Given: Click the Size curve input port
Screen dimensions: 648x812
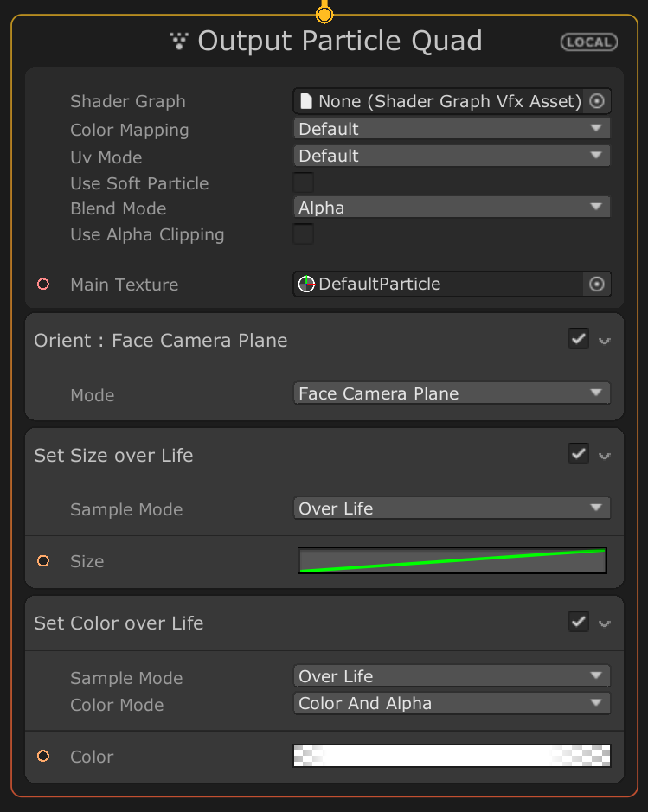Looking at the screenshot, I should point(43,561).
